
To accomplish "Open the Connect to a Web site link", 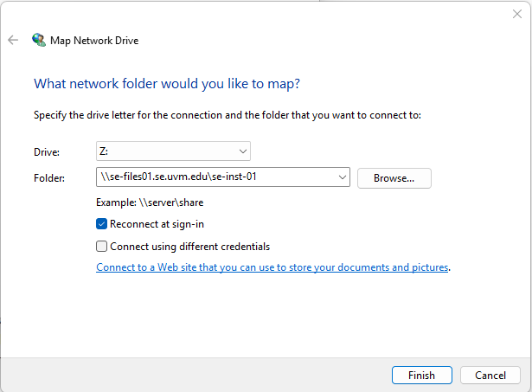I will point(272,267).
